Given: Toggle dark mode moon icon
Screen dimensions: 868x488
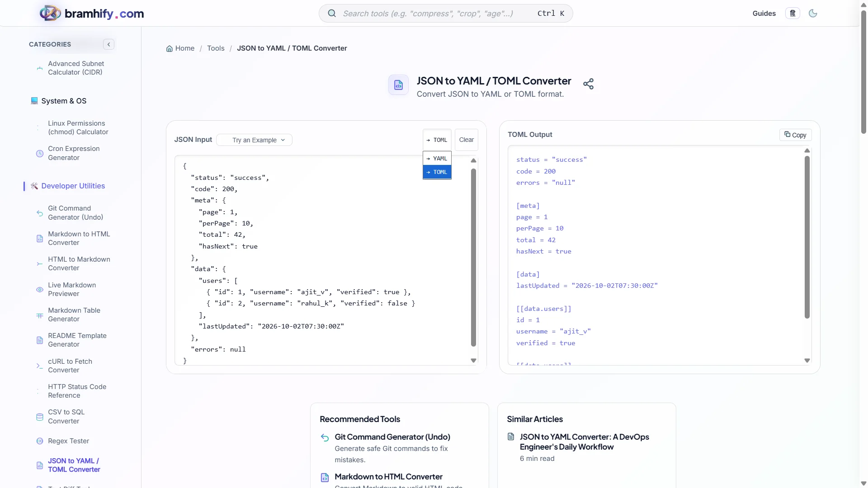Looking at the screenshot, I should (813, 14).
